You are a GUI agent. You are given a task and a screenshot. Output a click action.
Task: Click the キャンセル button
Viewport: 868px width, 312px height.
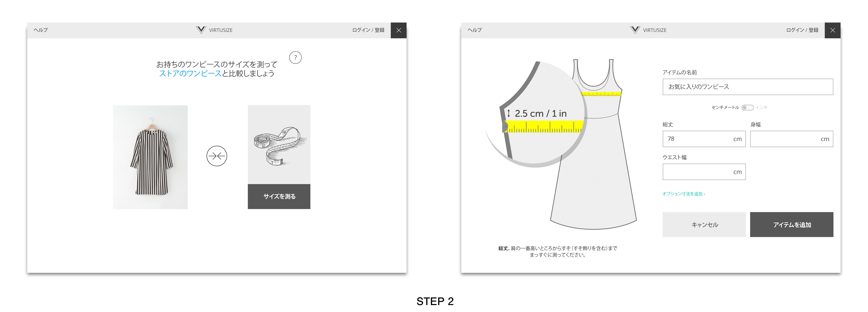coord(704,224)
